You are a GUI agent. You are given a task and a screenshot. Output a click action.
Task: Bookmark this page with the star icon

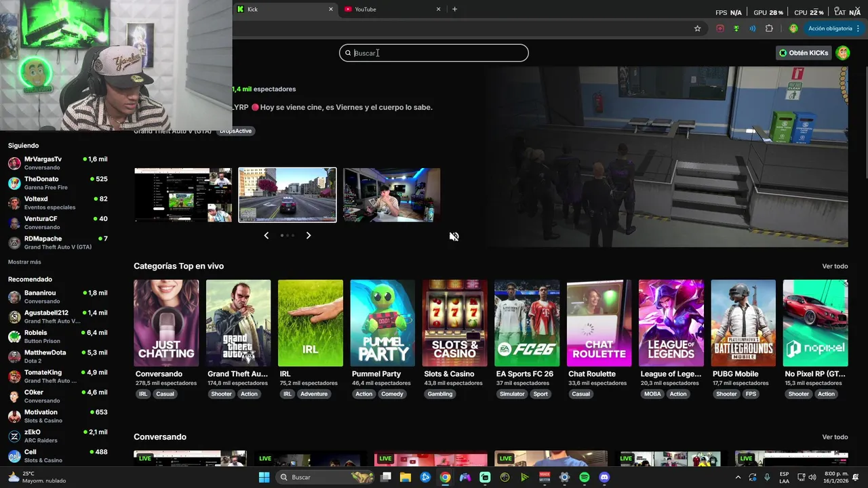tap(697, 28)
